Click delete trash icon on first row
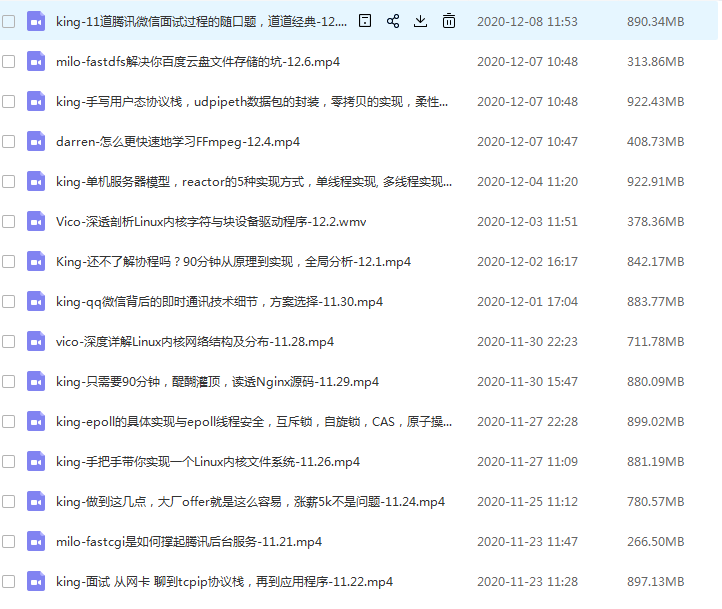 coord(448,21)
